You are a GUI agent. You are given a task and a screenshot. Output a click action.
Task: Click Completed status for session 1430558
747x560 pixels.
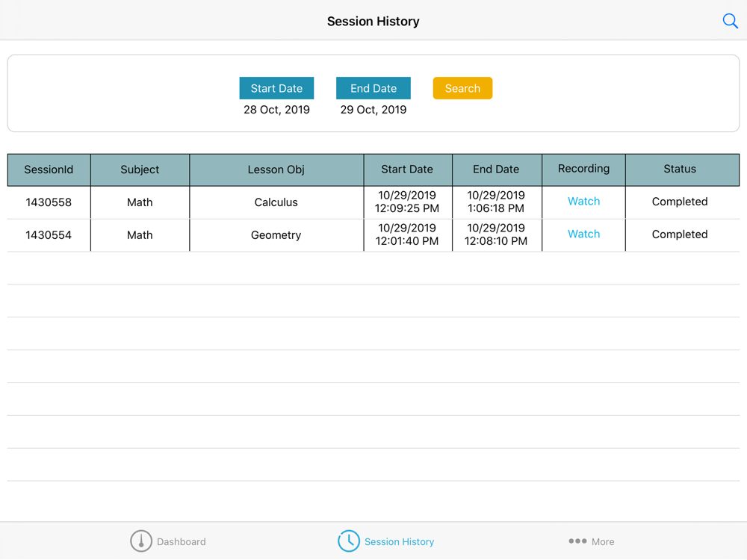tap(680, 202)
